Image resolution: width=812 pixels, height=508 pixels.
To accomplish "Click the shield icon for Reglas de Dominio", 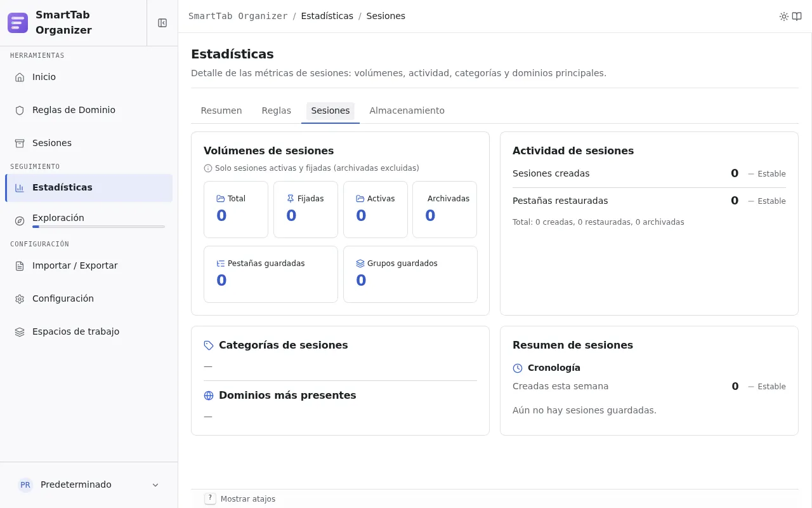I will 20,110.
